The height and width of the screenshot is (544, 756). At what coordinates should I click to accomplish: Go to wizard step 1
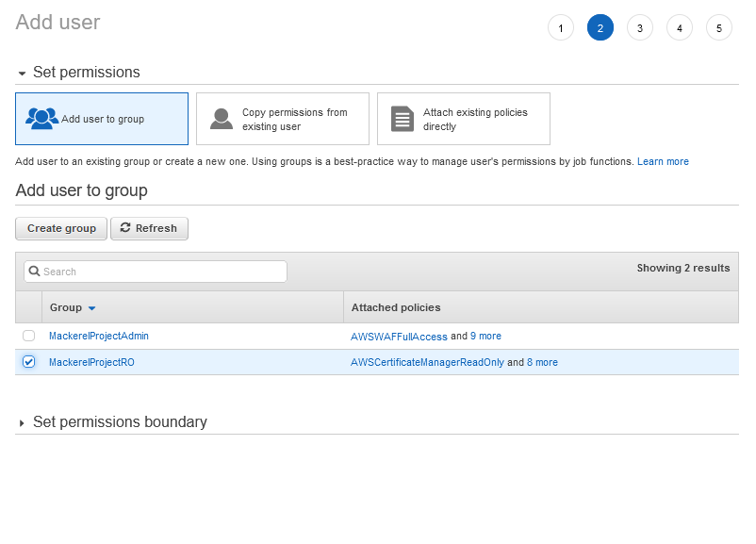point(561,28)
